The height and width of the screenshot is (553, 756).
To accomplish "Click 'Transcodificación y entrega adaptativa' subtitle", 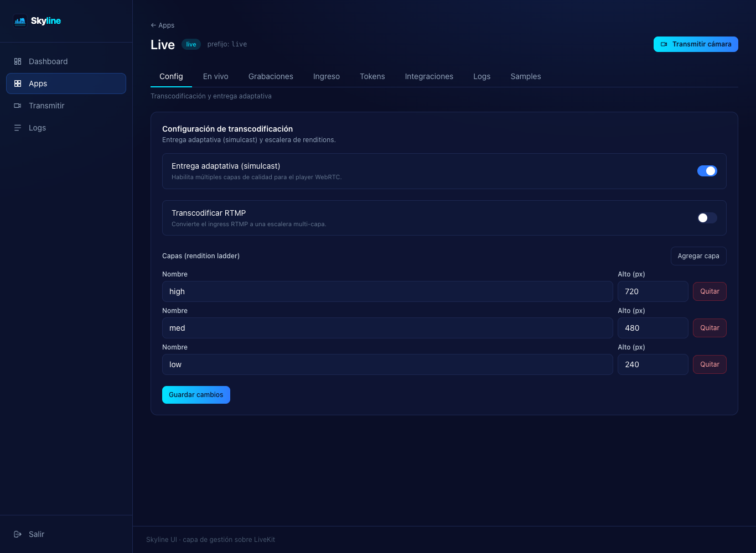I will point(211,96).
